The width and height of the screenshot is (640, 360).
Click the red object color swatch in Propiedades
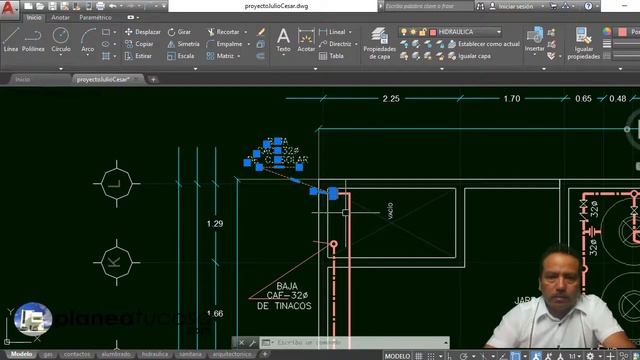tap(622, 32)
